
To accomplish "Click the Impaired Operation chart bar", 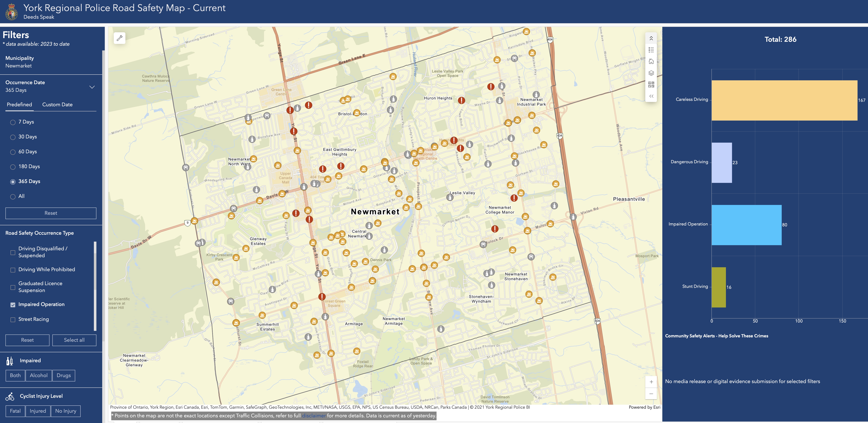I will (x=746, y=225).
